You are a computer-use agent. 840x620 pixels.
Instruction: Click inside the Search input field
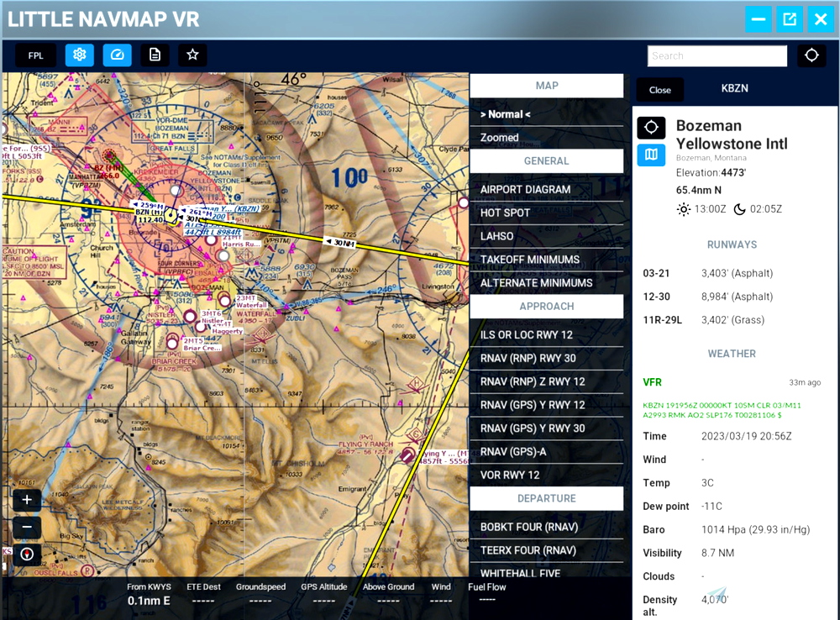pos(716,55)
